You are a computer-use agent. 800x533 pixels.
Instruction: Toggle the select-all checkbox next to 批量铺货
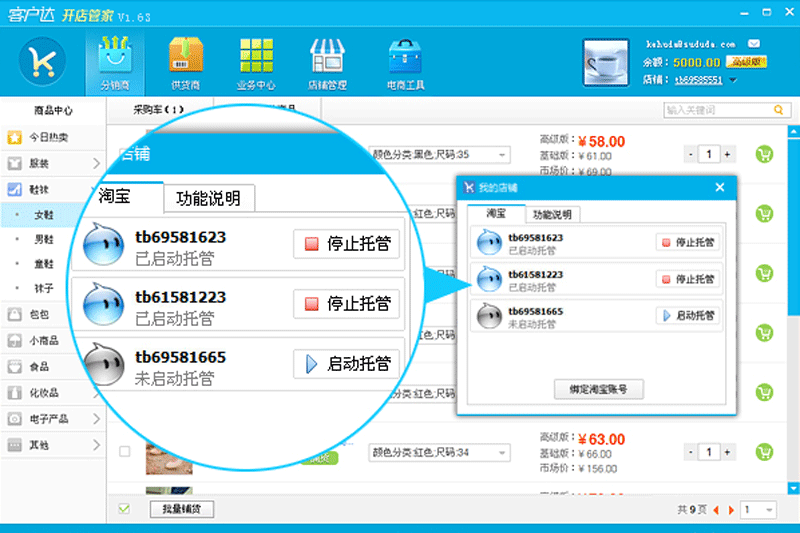(x=124, y=509)
